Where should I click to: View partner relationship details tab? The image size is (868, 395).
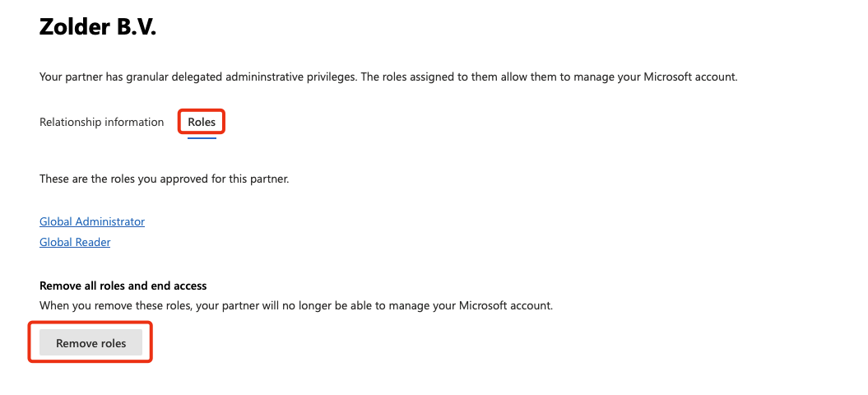click(x=102, y=122)
